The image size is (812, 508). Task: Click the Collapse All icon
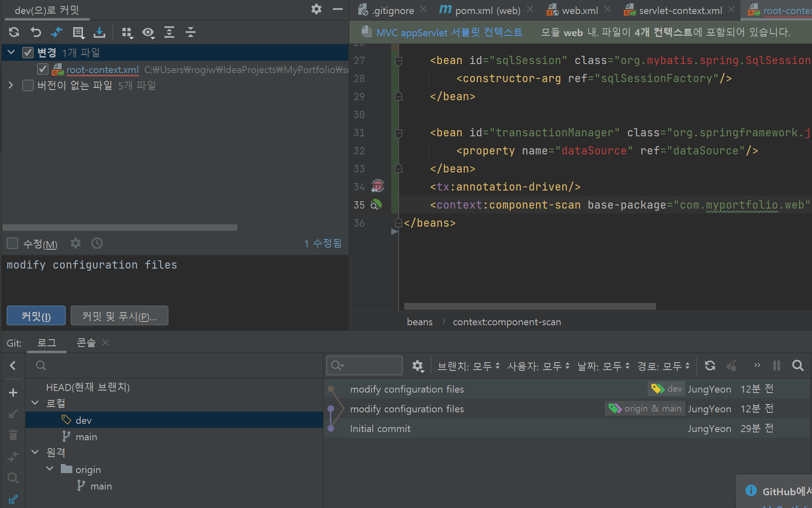pos(190,32)
